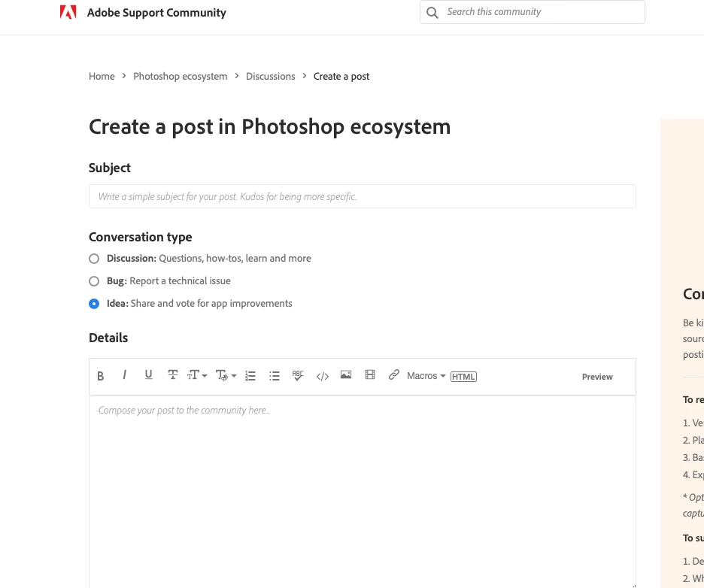The image size is (704, 588).
Task: Open the Macros dropdown
Action: coord(426,376)
